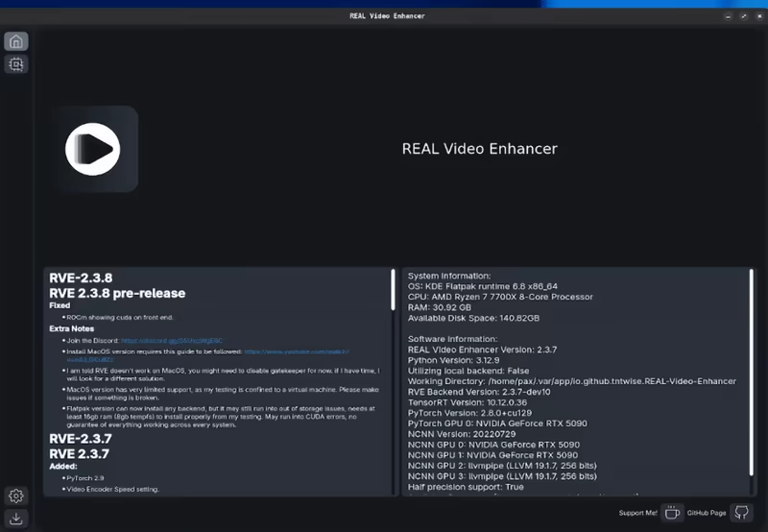Click the 'RVE-2.3.7' changelog heading

pos(81,439)
